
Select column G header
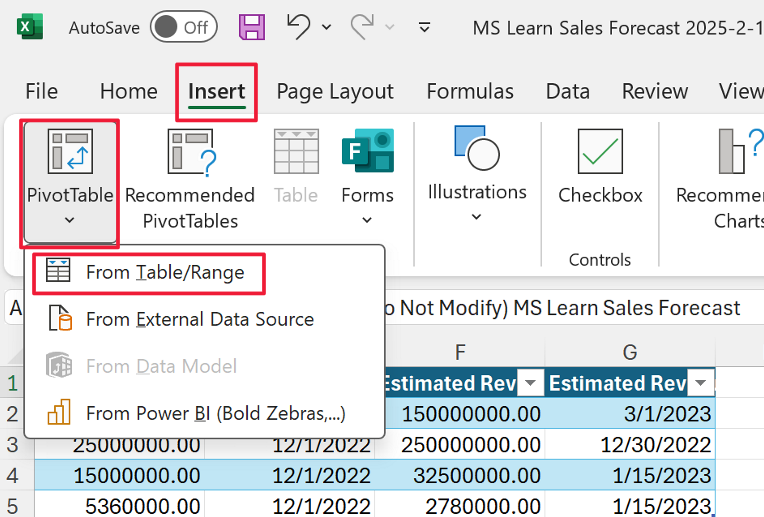tap(630, 352)
